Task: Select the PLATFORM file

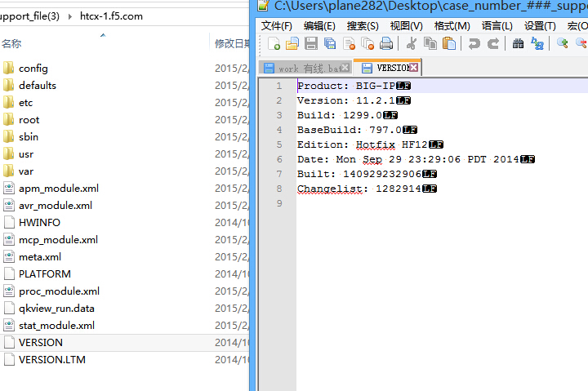Action: pos(44,274)
